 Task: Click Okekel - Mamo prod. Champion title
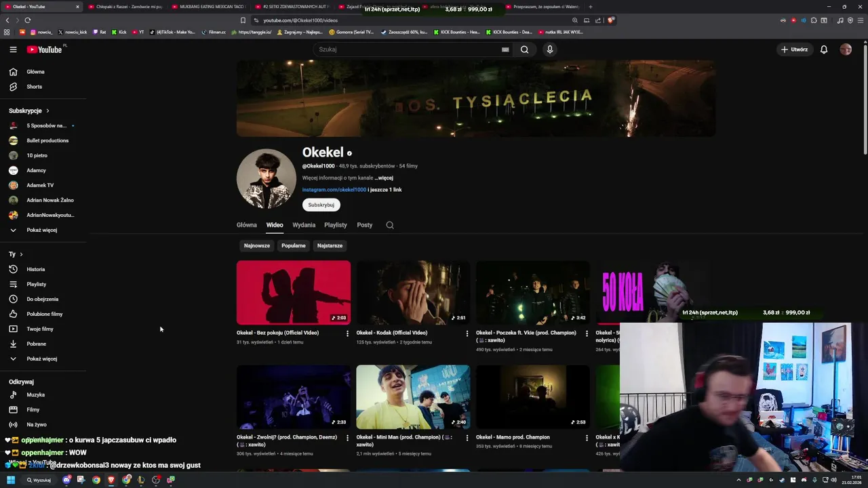click(513, 437)
